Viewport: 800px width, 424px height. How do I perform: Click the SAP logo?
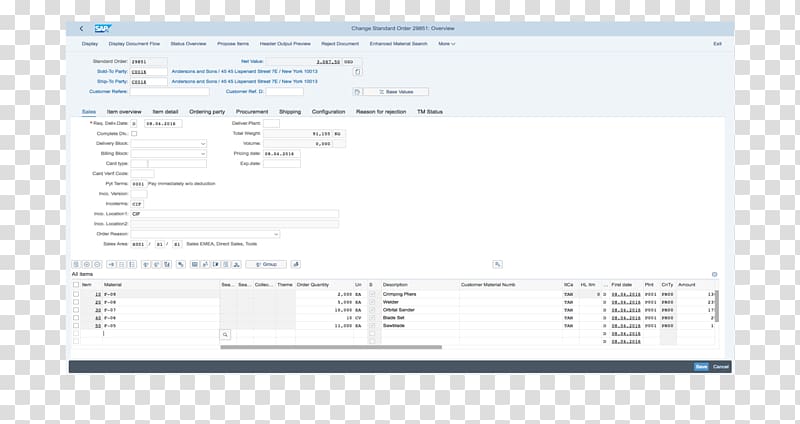click(103, 29)
